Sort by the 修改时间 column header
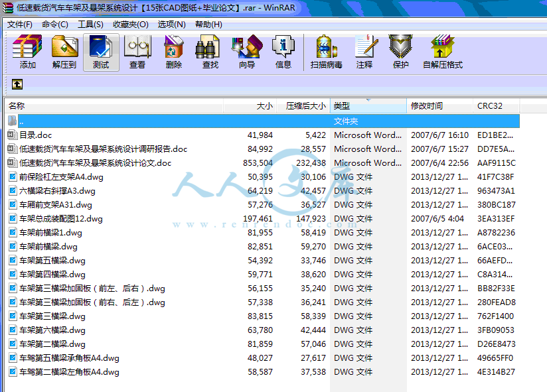The image size is (547, 392). point(440,105)
